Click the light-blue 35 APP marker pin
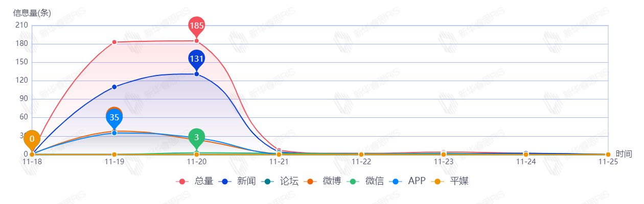This screenshot has width=644, height=204. tap(114, 118)
